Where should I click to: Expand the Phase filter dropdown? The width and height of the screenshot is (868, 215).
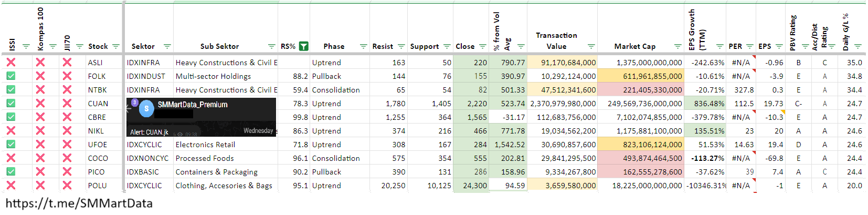(x=363, y=46)
